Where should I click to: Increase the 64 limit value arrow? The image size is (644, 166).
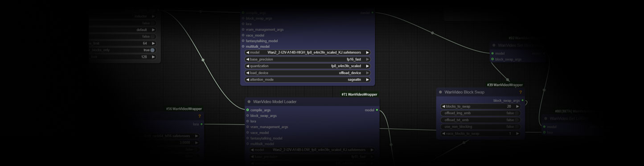point(153,43)
